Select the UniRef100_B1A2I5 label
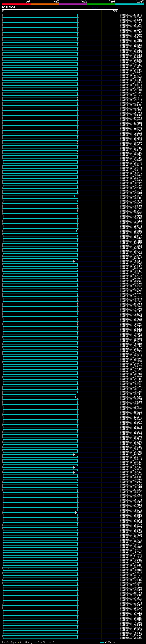This screenshot has width=146, height=644. tap(131, 67)
